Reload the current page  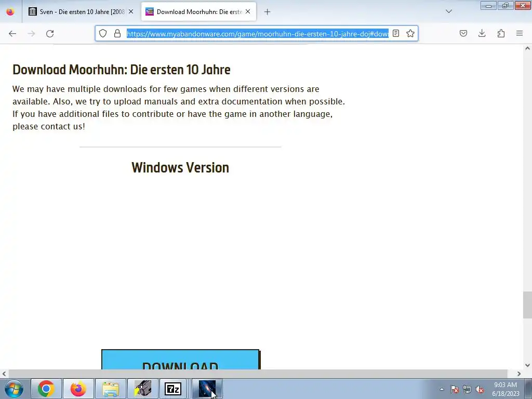[50, 34]
